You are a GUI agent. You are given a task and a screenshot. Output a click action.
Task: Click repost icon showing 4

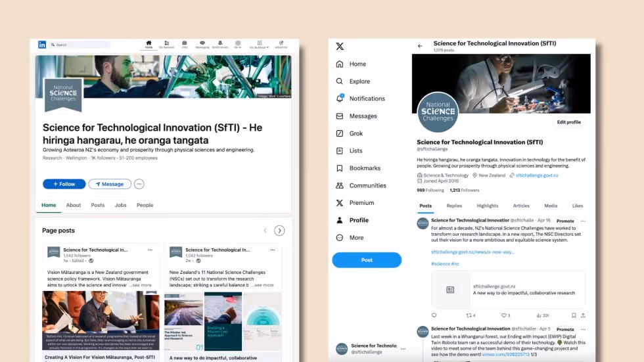point(471,315)
